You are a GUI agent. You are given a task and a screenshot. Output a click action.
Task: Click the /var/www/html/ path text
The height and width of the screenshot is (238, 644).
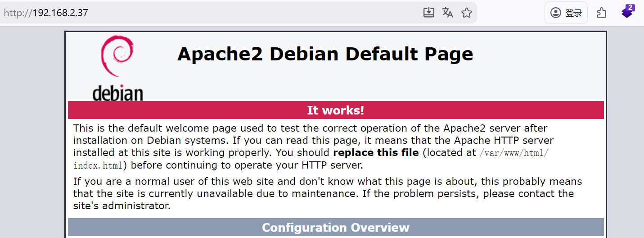coord(513,153)
